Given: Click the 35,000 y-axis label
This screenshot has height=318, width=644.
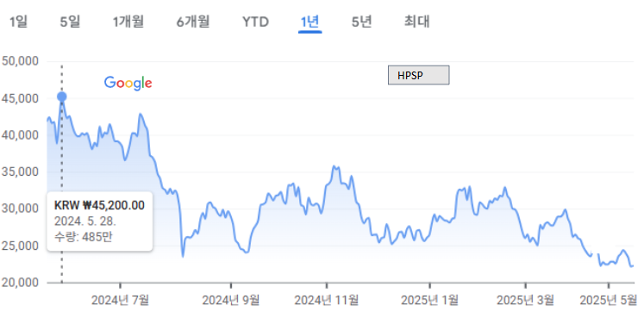Looking at the screenshot, I should pyautogui.click(x=20, y=171).
